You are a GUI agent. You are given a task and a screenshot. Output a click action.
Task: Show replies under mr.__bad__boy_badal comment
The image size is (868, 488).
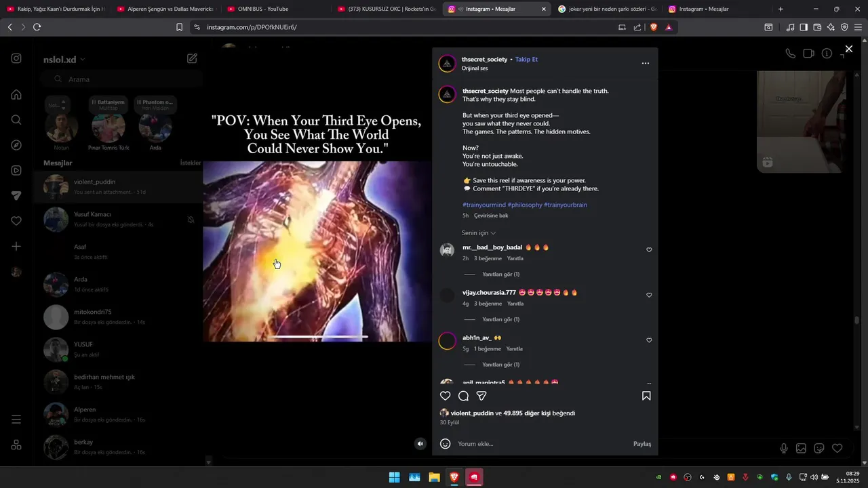pos(500,274)
